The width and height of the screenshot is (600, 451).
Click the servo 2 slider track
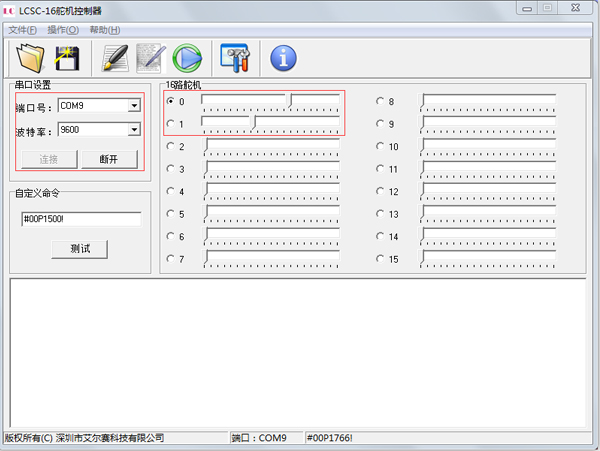coord(271,144)
